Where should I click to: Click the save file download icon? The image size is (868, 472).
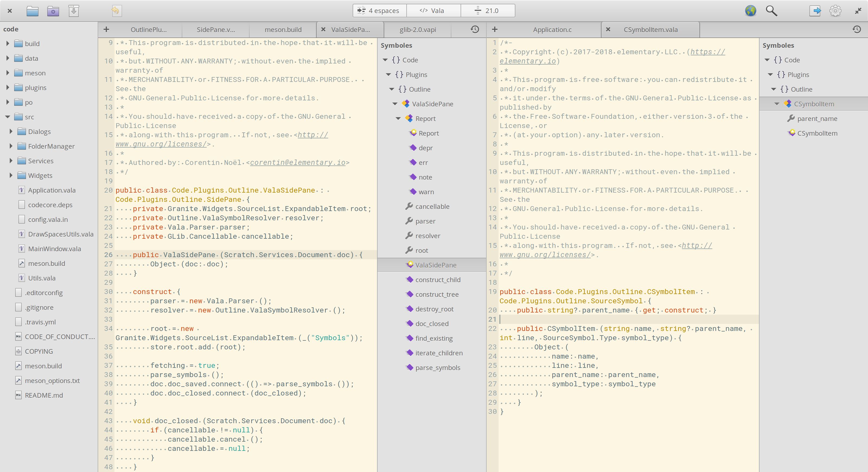(74, 11)
